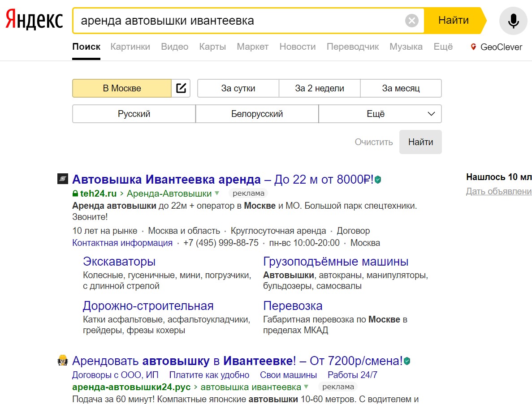
Task: Open the Грузоподъёмные машины sitelink
Action: point(336,262)
